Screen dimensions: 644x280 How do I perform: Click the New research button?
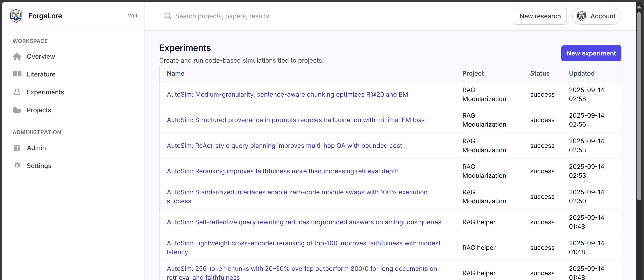click(540, 16)
